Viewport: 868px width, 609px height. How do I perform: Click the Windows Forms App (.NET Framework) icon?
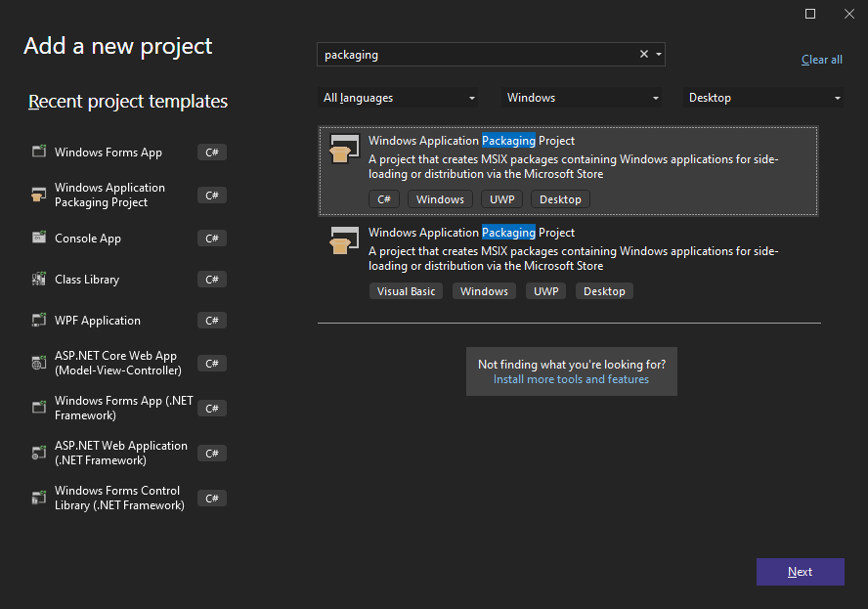(x=39, y=408)
